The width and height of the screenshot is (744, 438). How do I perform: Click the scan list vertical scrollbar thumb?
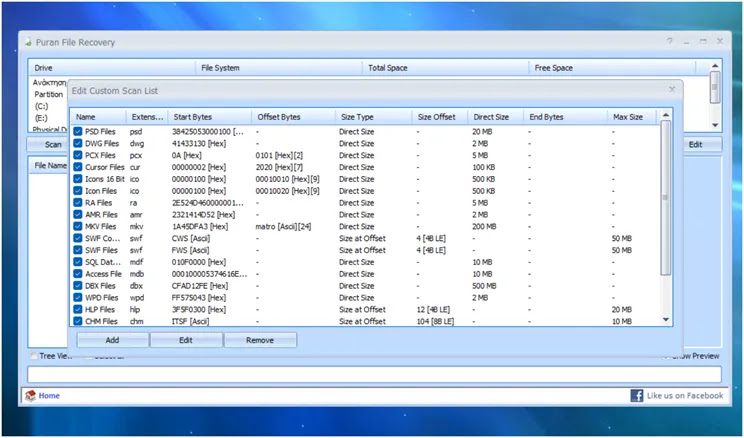click(x=666, y=197)
